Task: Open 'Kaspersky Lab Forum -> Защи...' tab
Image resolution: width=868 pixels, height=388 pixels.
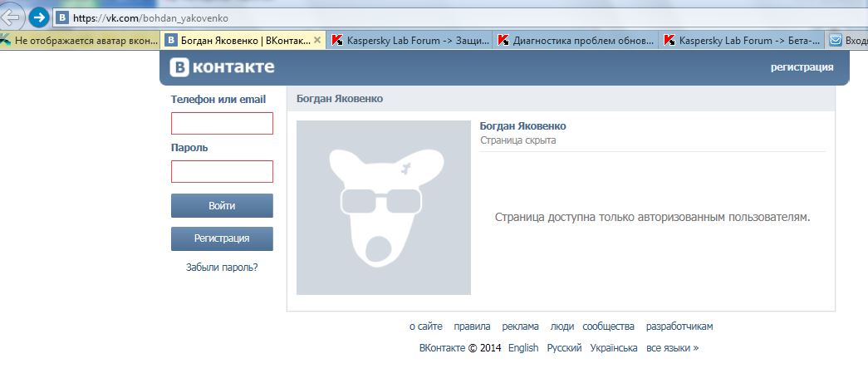Action: 409,41
